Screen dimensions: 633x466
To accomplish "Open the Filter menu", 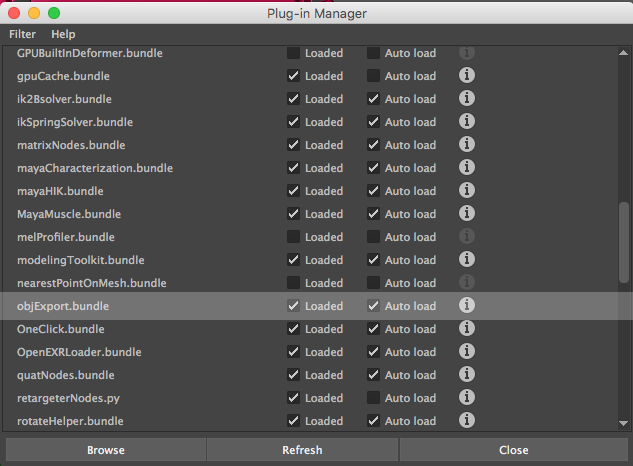I will [x=23, y=34].
